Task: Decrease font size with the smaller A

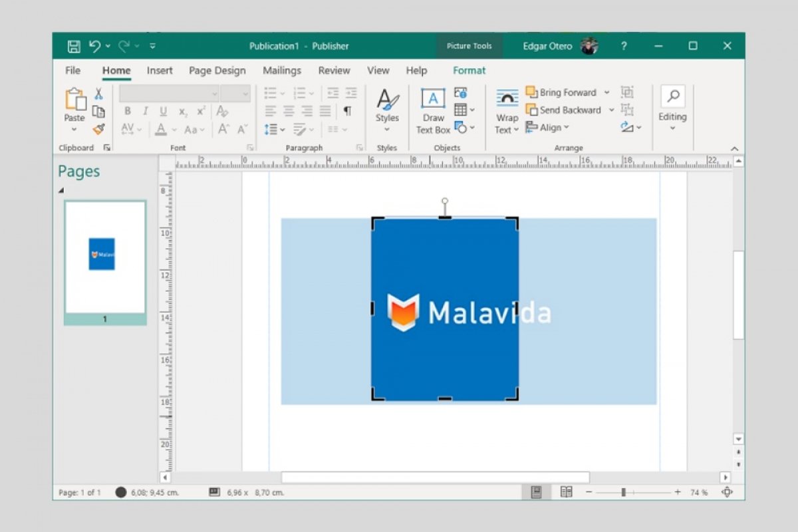Action: [x=242, y=129]
